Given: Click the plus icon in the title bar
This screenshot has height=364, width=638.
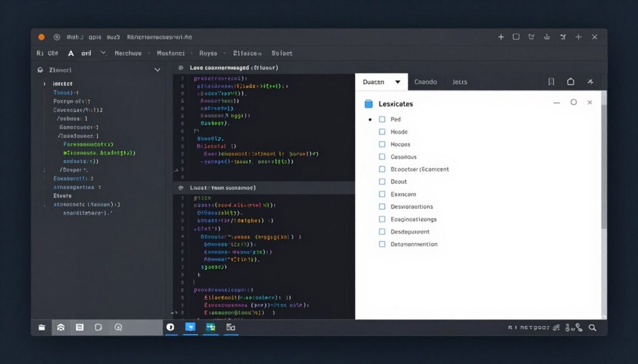Looking at the screenshot, I should click(501, 37).
